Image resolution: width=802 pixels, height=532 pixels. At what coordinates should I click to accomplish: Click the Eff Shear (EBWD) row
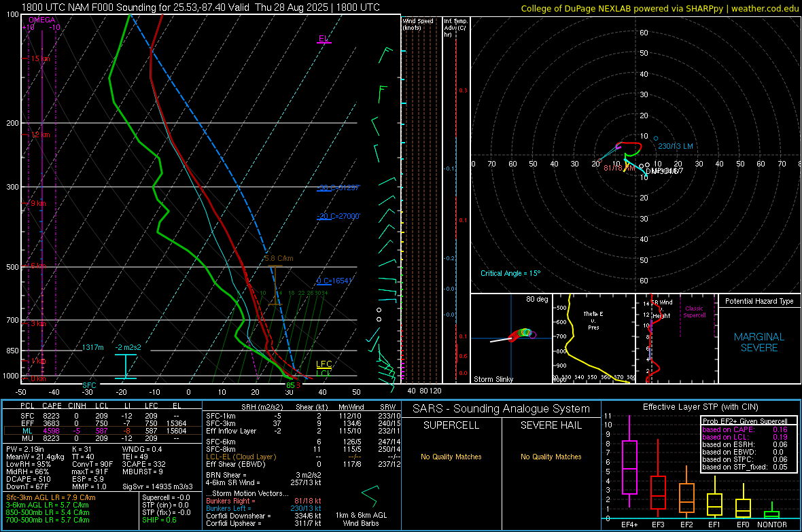[x=303, y=464]
